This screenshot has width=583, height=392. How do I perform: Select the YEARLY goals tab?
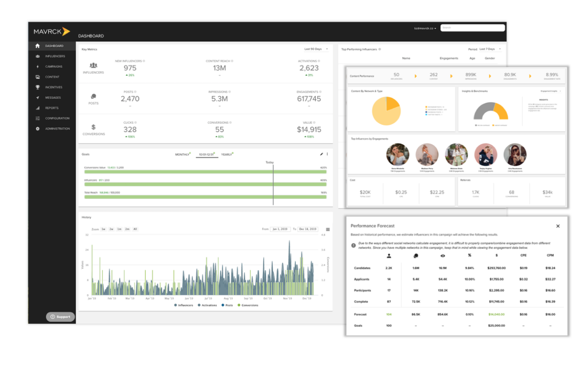coord(227,155)
